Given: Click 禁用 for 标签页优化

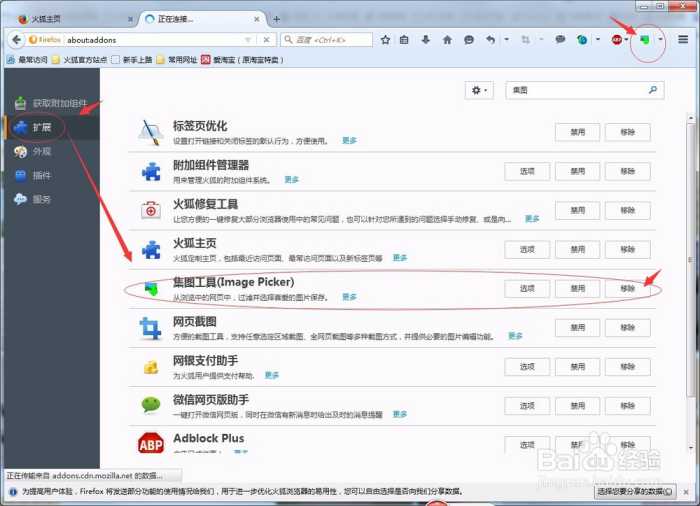Looking at the screenshot, I should pyautogui.click(x=578, y=132).
